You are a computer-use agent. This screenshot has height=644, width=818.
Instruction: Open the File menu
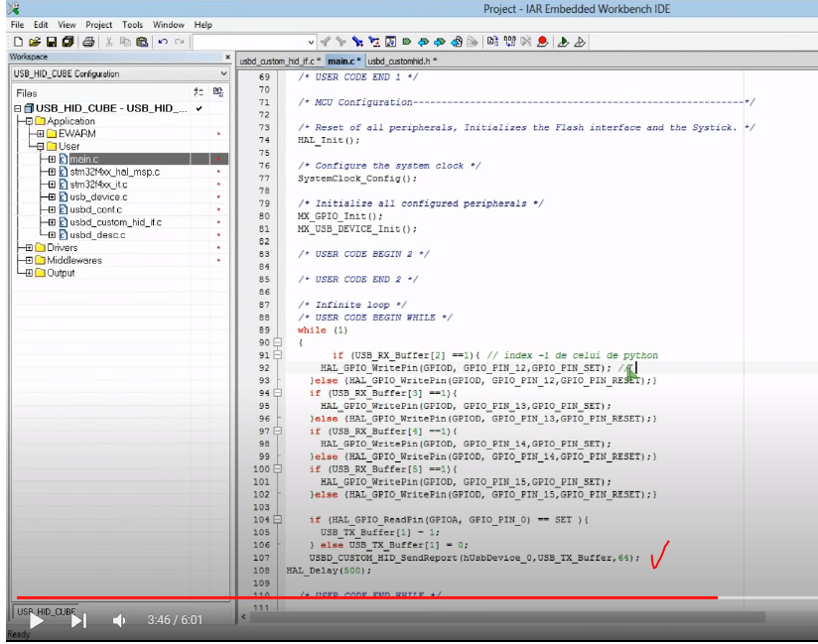click(17, 25)
